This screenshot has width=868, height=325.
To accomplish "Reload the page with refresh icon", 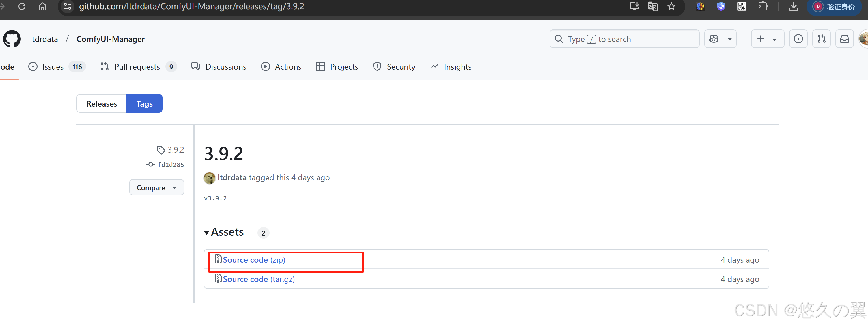I will click(22, 6).
